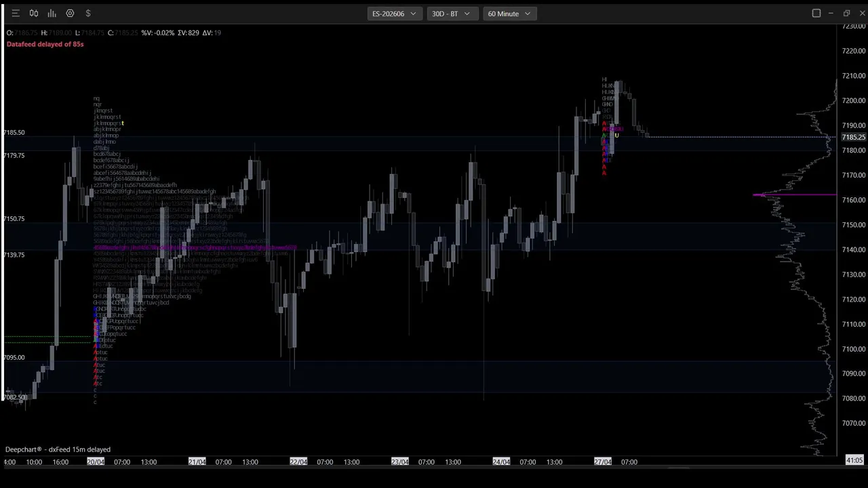Click the 7179.75 left price level label
Viewport: 868px width, 488px height.
(x=14, y=156)
